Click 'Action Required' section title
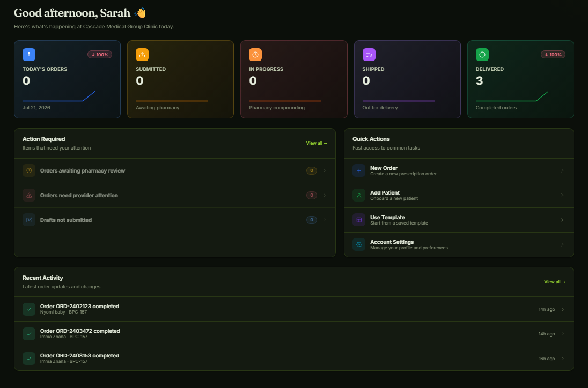This screenshot has width=588, height=388. point(43,139)
